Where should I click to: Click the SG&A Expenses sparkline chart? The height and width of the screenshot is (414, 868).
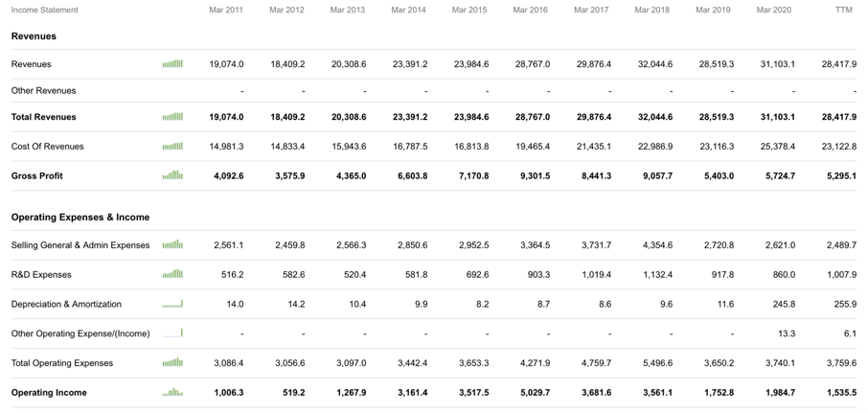pyautogui.click(x=172, y=244)
